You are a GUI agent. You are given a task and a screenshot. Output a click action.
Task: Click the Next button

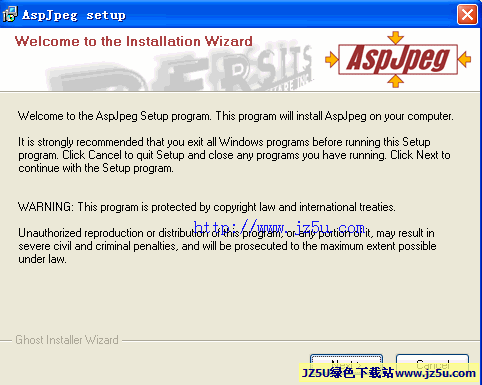[x=346, y=365]
